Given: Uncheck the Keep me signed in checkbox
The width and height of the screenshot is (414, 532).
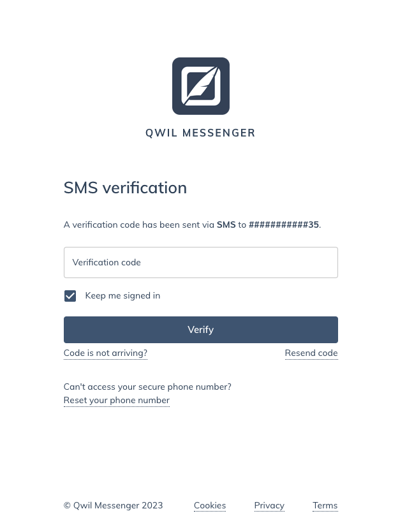Looking at the screenshot, I should tap(70, 296).
